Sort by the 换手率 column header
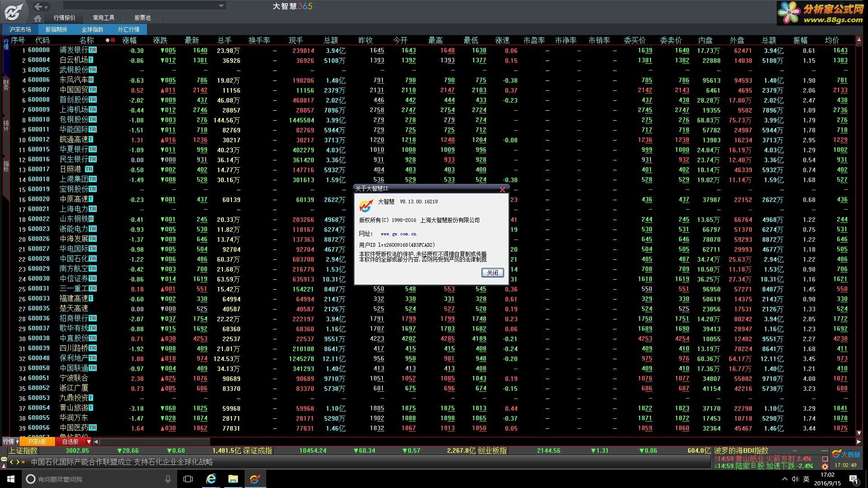 [x=259, y=40]
